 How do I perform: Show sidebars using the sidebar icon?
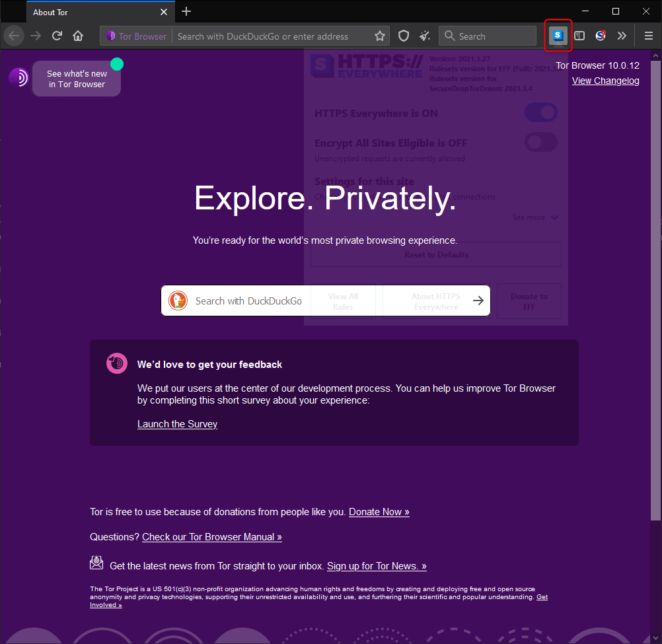click(x=579, y=36)
